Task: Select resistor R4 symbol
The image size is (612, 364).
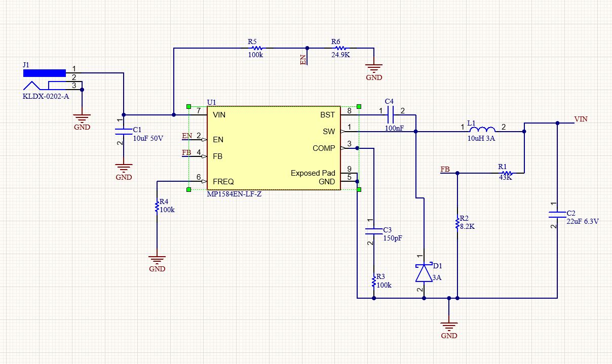Action: tap(157, 207)
